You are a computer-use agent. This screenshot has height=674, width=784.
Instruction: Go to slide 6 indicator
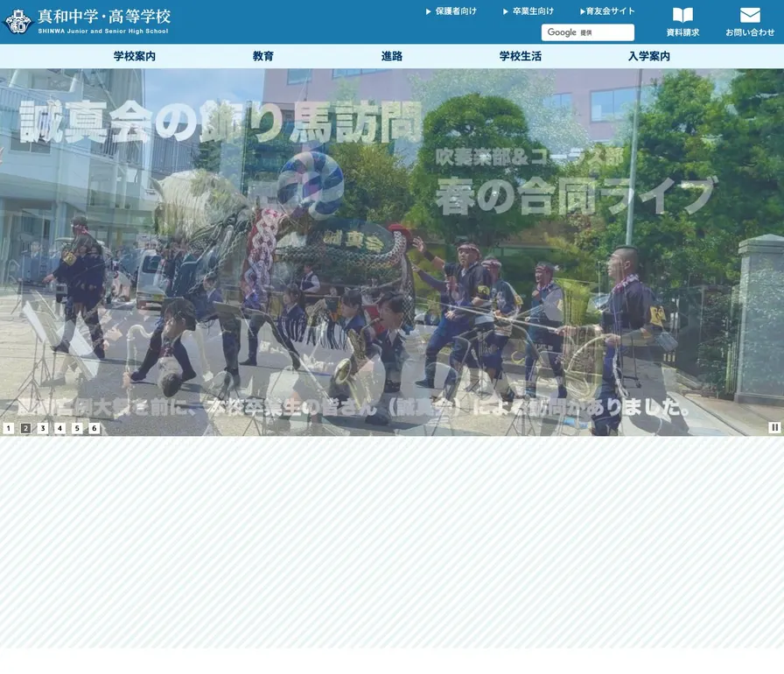[94, 428]
